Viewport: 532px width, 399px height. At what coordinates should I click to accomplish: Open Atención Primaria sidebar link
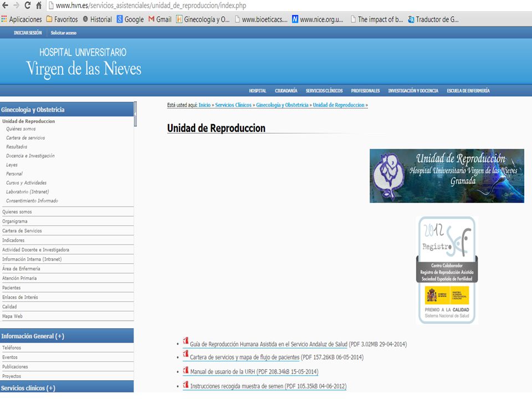tap(19, 278)
